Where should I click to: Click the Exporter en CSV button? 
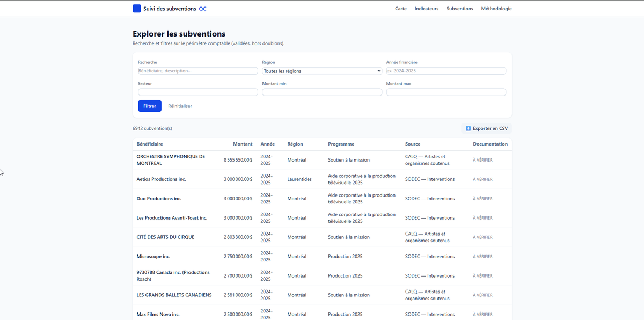[486, 128]
